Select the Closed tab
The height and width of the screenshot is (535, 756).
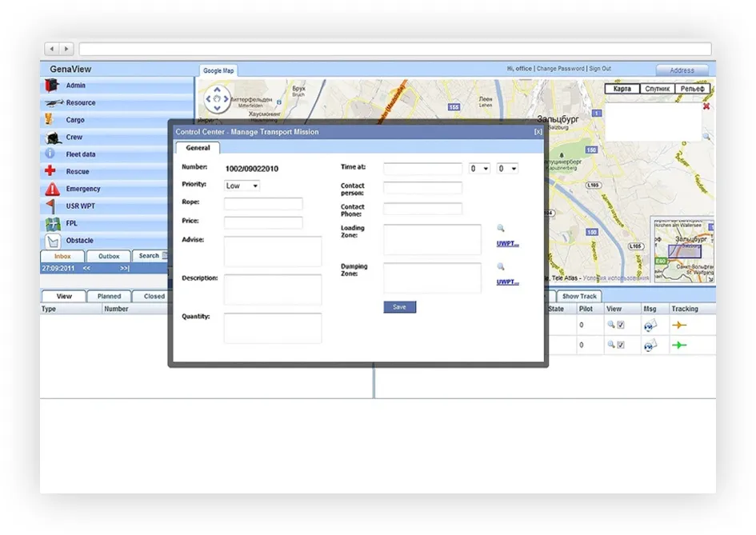[x=154, y=297]
